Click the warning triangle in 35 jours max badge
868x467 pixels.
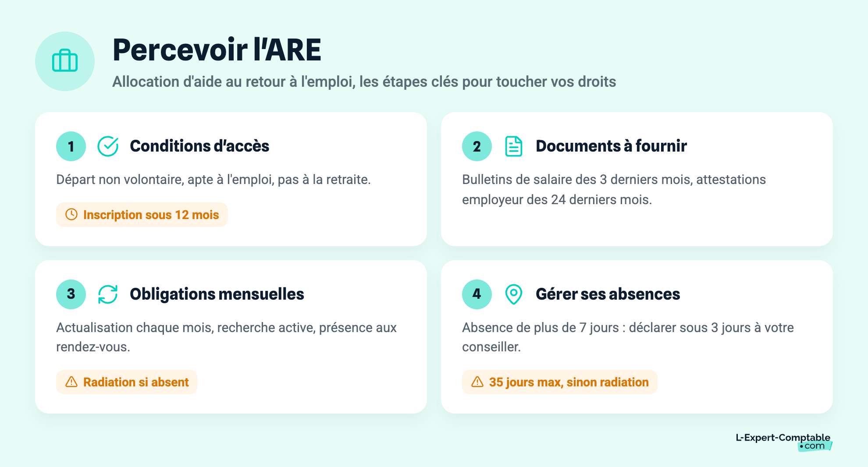(x=477, y=382)
